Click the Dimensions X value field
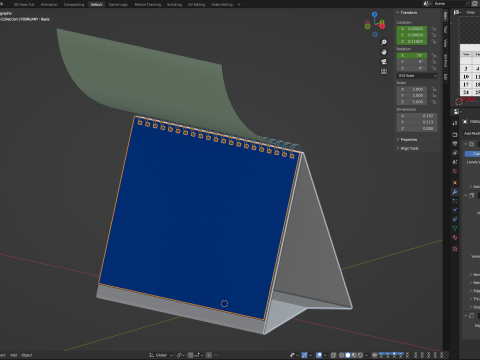 417,116
